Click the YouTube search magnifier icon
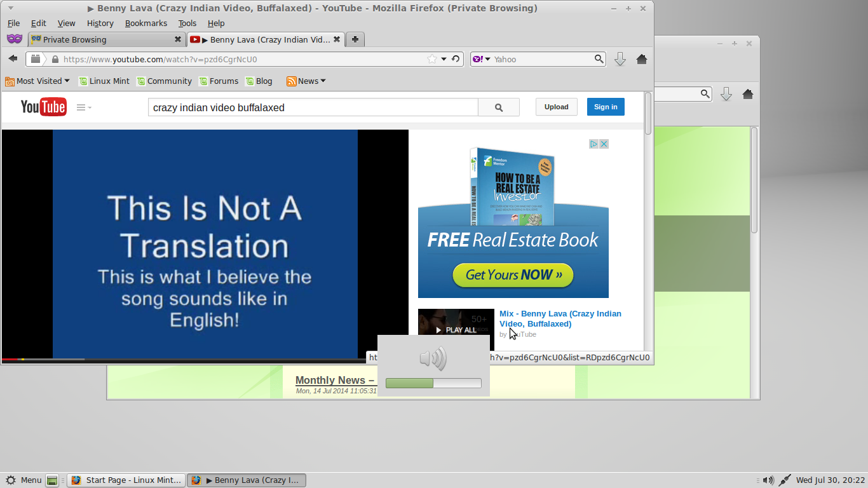This screenshot has height=488, width=868. 499,107
